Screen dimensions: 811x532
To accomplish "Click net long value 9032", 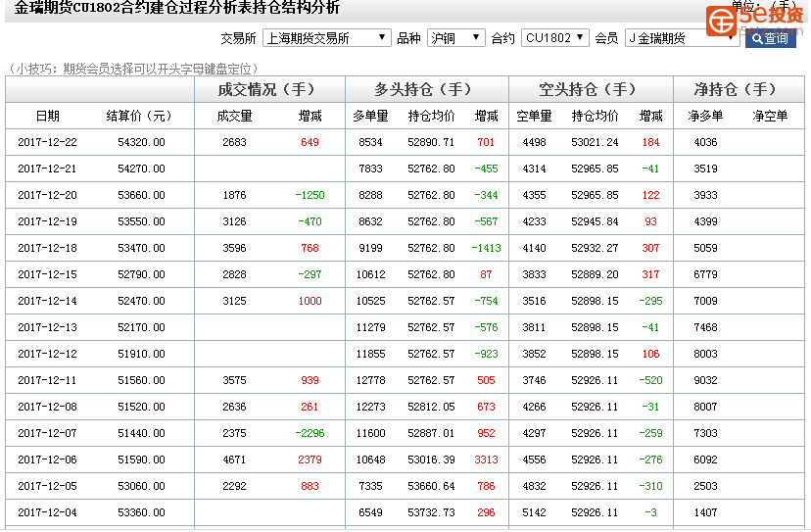I will coord(705,380).
